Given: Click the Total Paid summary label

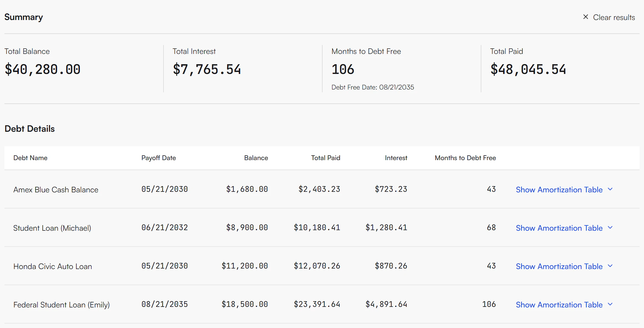Looking at the screenshot, I should coord(507,51).
